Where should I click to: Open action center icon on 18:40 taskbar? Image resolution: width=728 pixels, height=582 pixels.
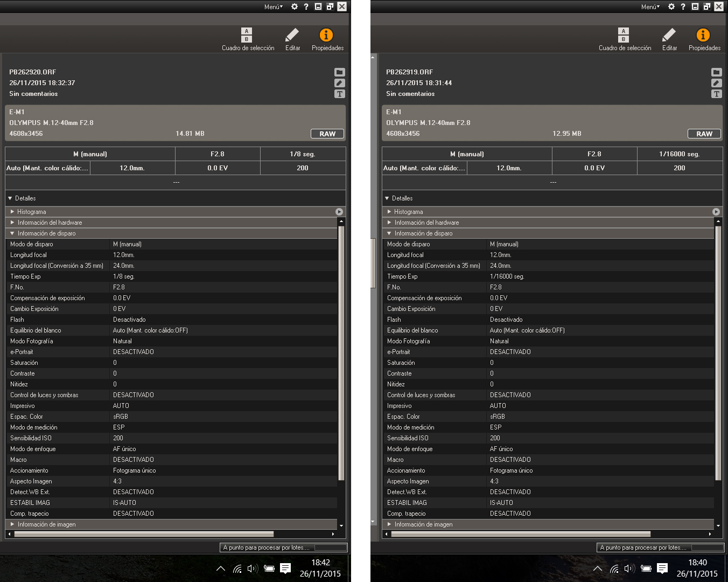click(x=662, y=569)
